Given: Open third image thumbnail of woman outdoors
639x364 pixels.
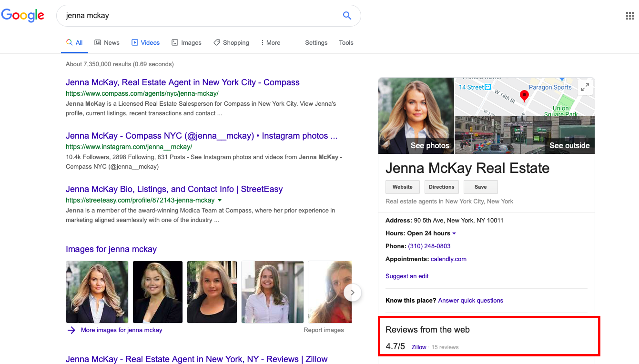Looking at the screenshot, I should [212, 292].
